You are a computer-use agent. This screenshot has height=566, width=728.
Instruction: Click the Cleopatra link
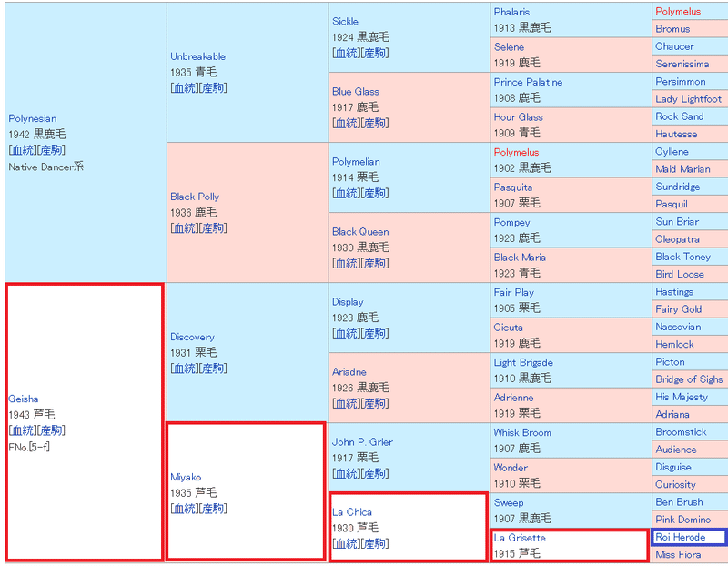pos(677,239)
